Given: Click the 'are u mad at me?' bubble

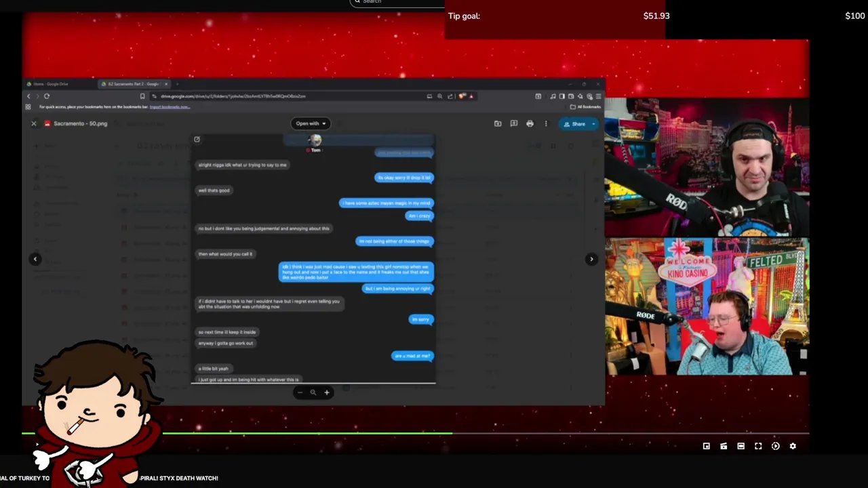Looking at the screenshot, I should 412,356.
